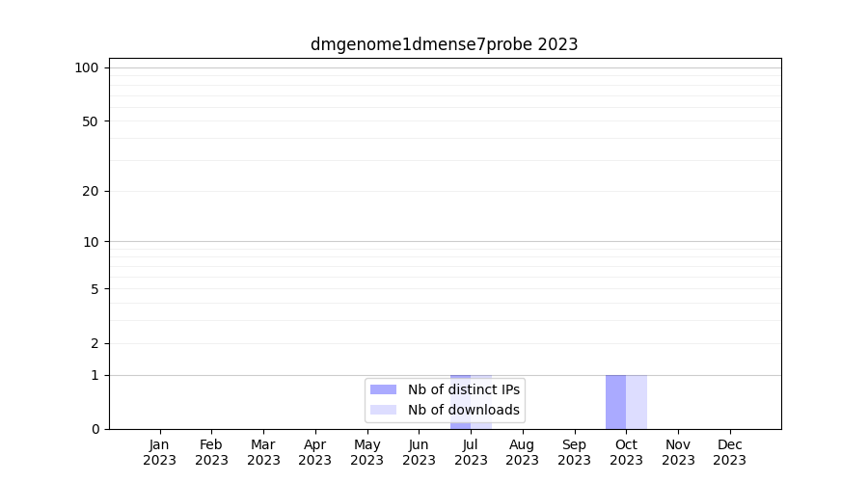
Task: Click the Aug 2023 x-axis label
Action: pos(522,452)
